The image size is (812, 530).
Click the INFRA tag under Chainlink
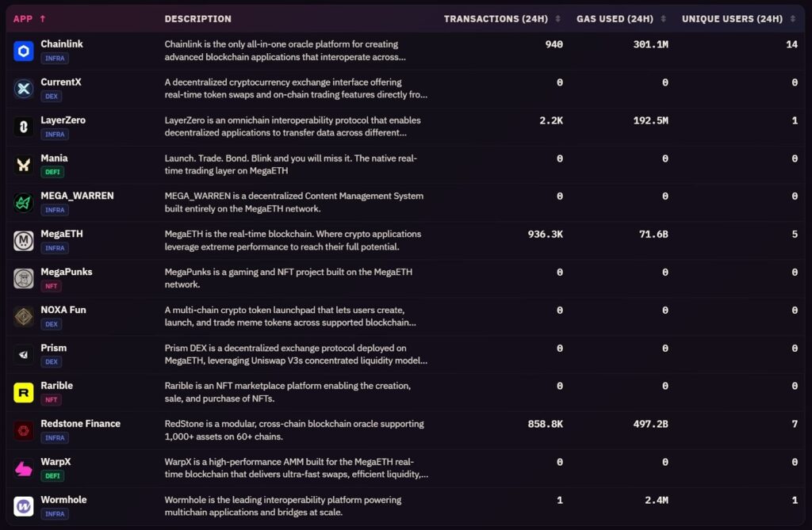(55, 58)
